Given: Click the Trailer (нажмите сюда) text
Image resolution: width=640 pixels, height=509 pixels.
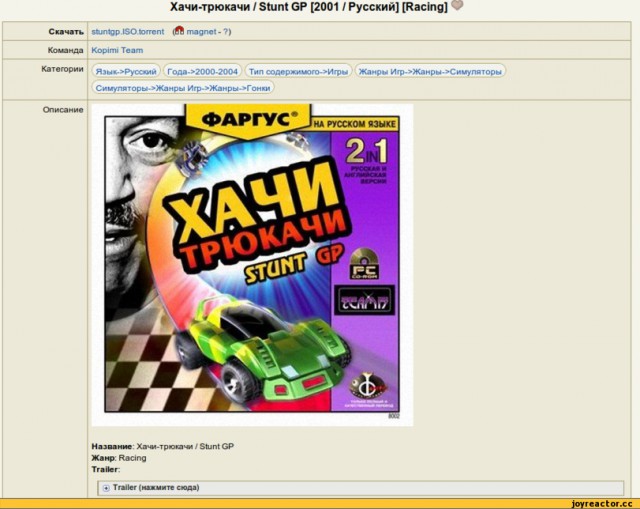Looking at the screenshot, I should [x=156, y=487].
